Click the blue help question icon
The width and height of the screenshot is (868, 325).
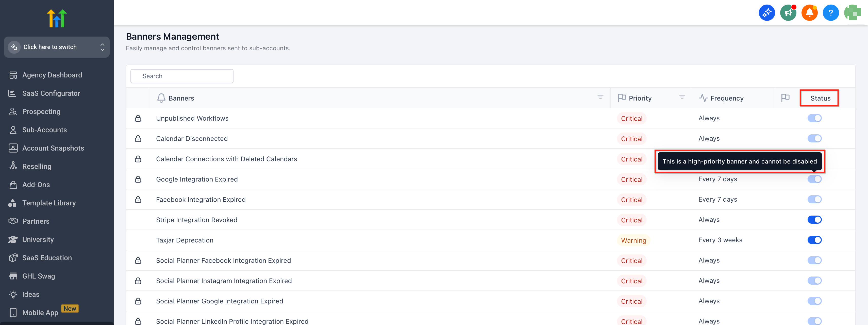831,13
